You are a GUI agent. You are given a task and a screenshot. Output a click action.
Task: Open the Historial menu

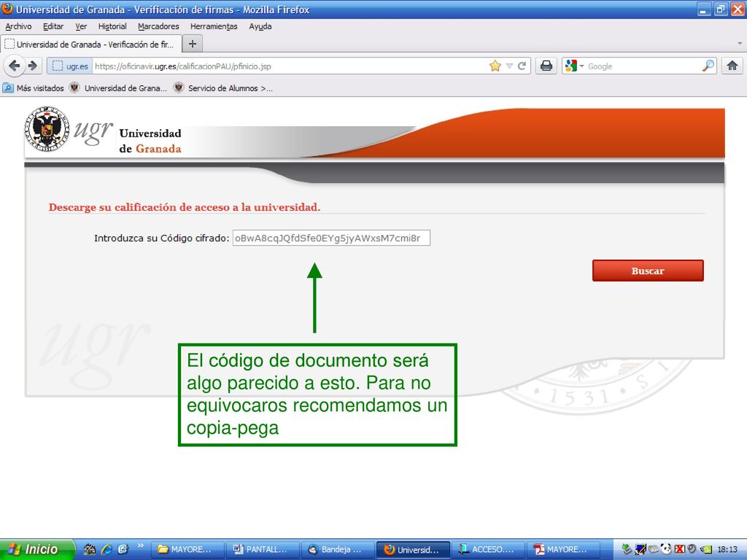point(112,27)
